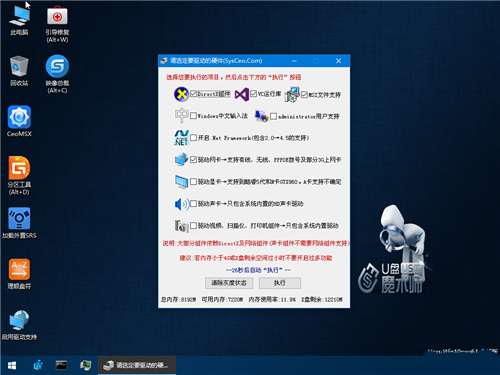This screenshot has height=375, width=500.
Task: Open 加载外置SRS desktop icon
Action: (x=19, y=223)
